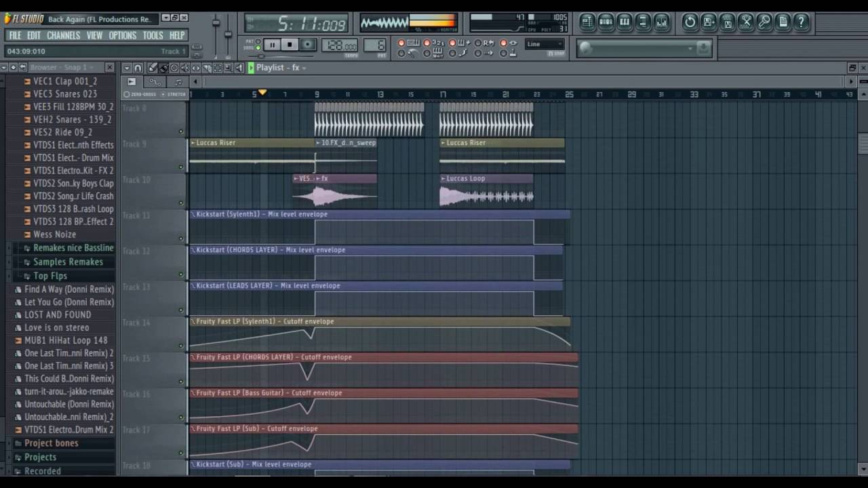The width and height of the screenshot is (868, 488).
Task: Toggle wait for input before recording
Action: click(433, 53)
